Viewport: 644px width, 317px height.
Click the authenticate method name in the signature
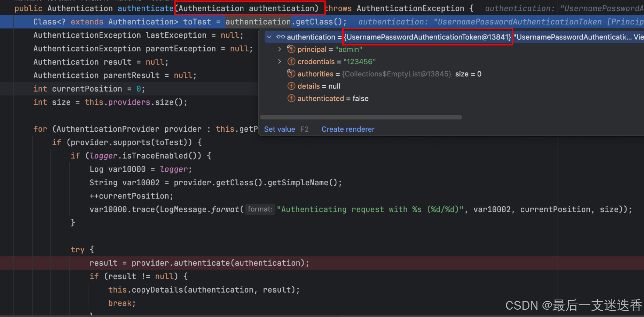pyautogui.click(x=146, y=8)
